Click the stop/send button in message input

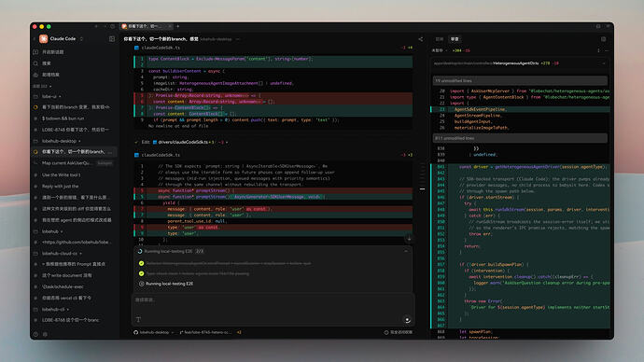point(407,320)
